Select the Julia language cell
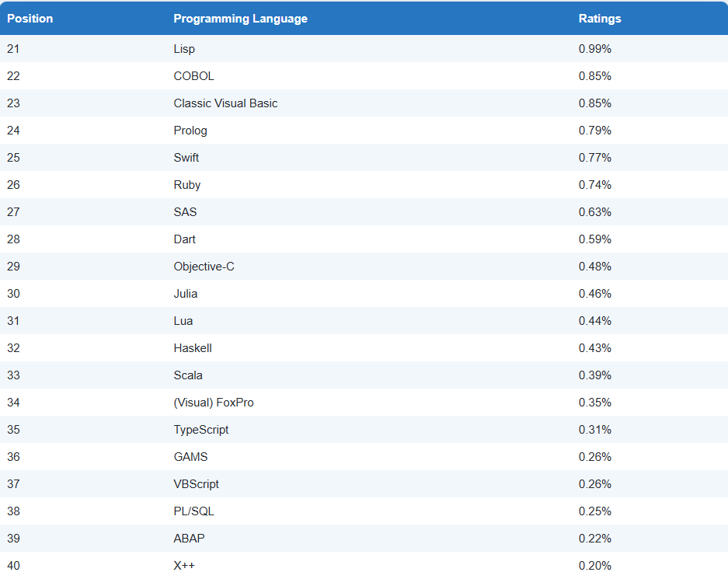Image resolution: width=728 pixels, height=579 pixels. (185, 294)
